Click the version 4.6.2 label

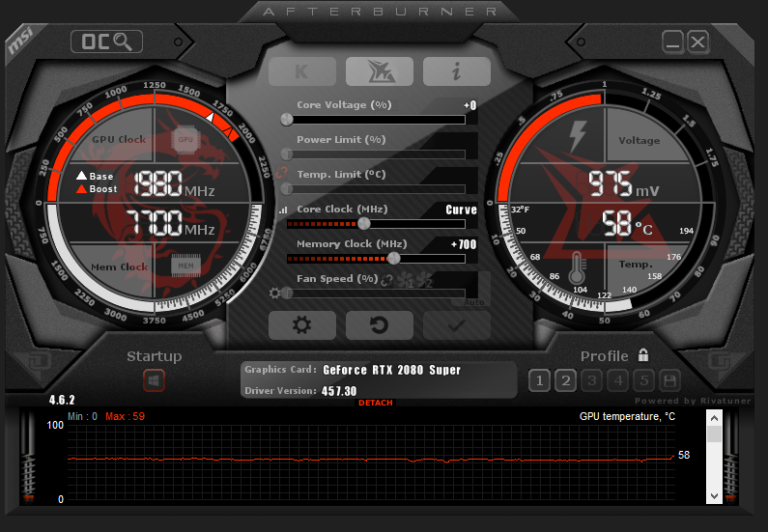62,400
